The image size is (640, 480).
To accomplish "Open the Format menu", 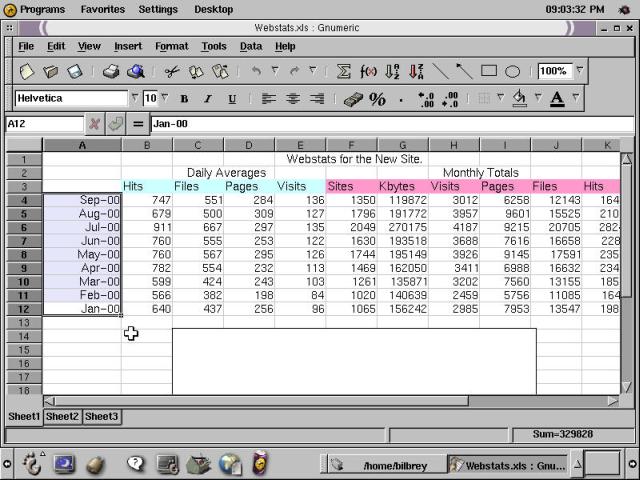I will click(x=171, y=46).
